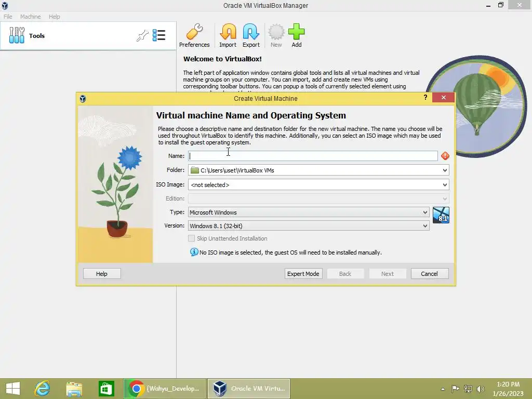This screenshot has width=532, height=399.
Task: Click the volume speaker tray icon
Action: [480, 389]
